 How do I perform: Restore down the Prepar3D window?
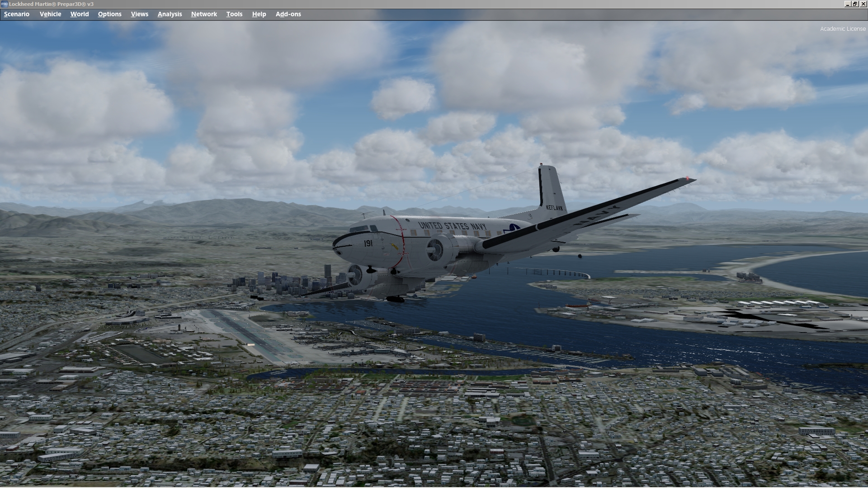click(x=855, y=4)
